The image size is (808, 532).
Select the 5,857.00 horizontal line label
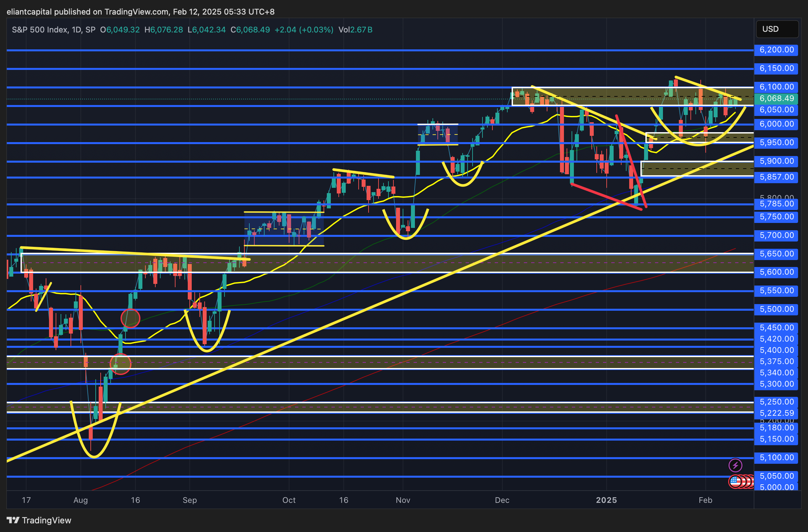click(776, 177)
